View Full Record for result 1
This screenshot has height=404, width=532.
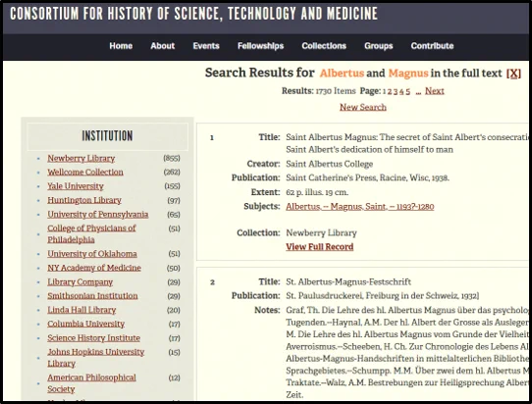[320, 247]
